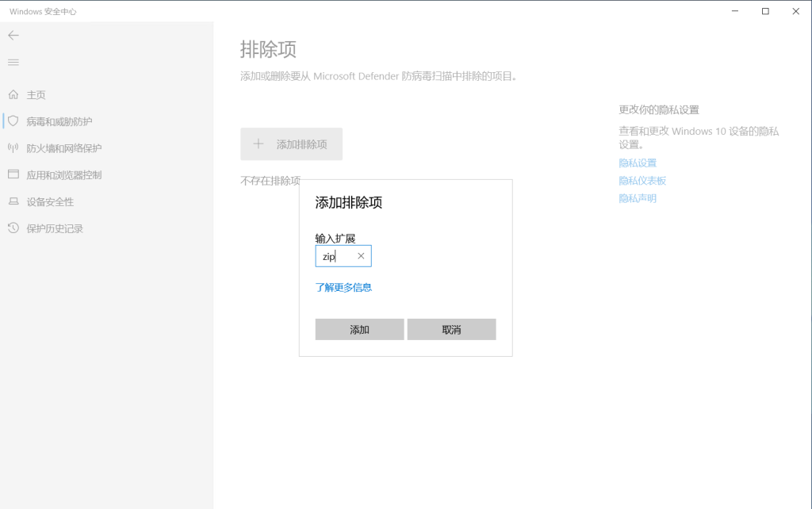812x509 pixels.
Task: Minimize the Windows 安全中心 window
Action: pos(735,11)
